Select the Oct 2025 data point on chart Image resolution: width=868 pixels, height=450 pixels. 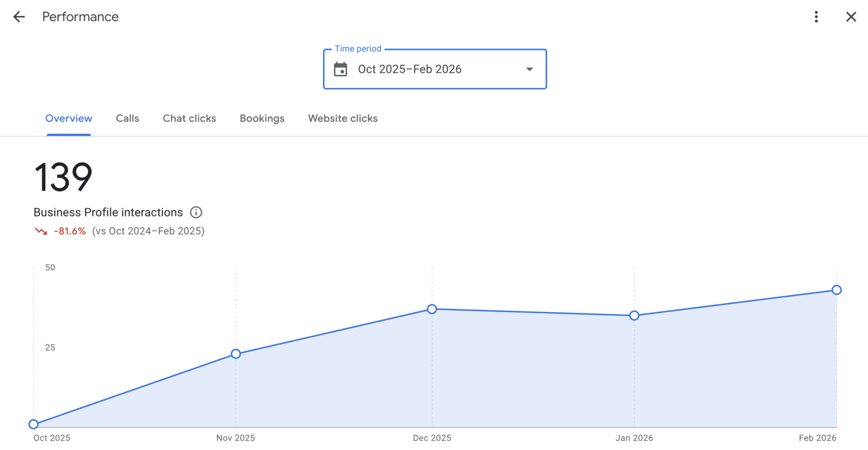point(34,424)
